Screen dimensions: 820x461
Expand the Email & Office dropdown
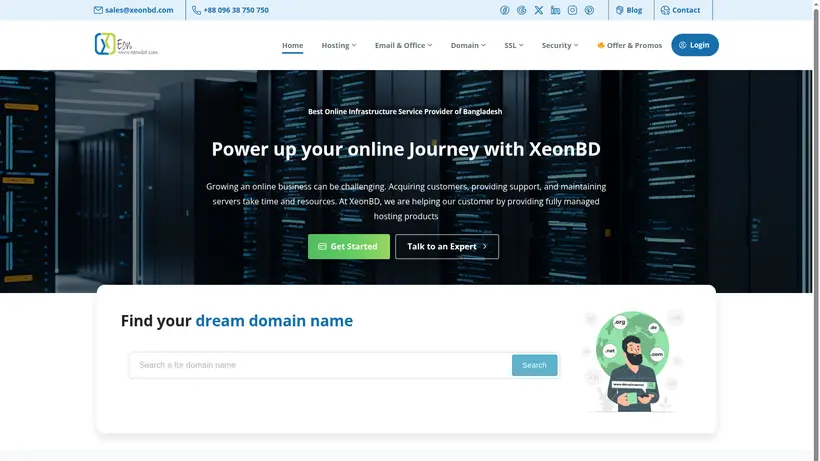403,45
